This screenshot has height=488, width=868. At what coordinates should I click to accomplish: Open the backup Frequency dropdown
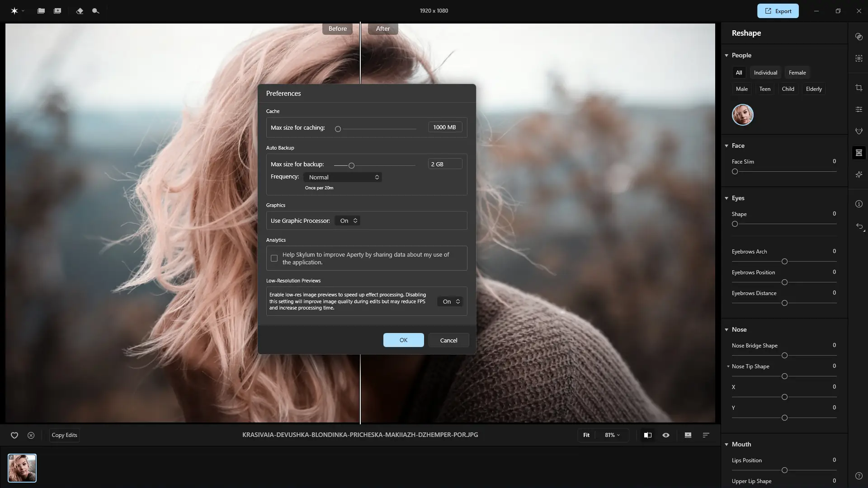(x=343, y=177)
